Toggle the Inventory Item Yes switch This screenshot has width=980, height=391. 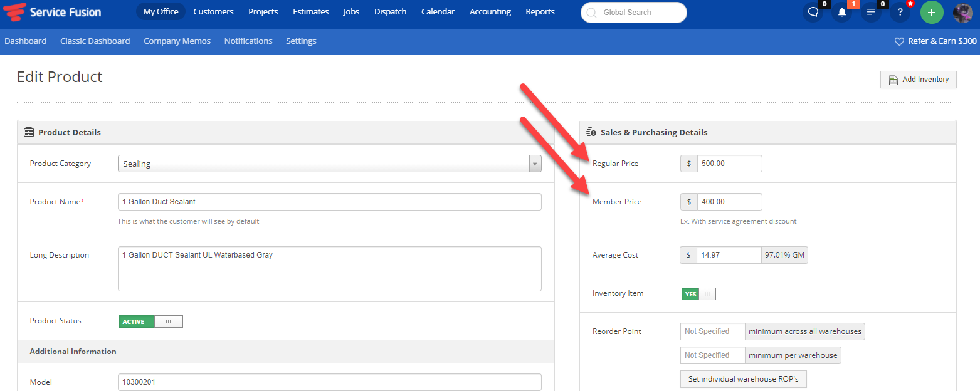[x=698, y=294]
